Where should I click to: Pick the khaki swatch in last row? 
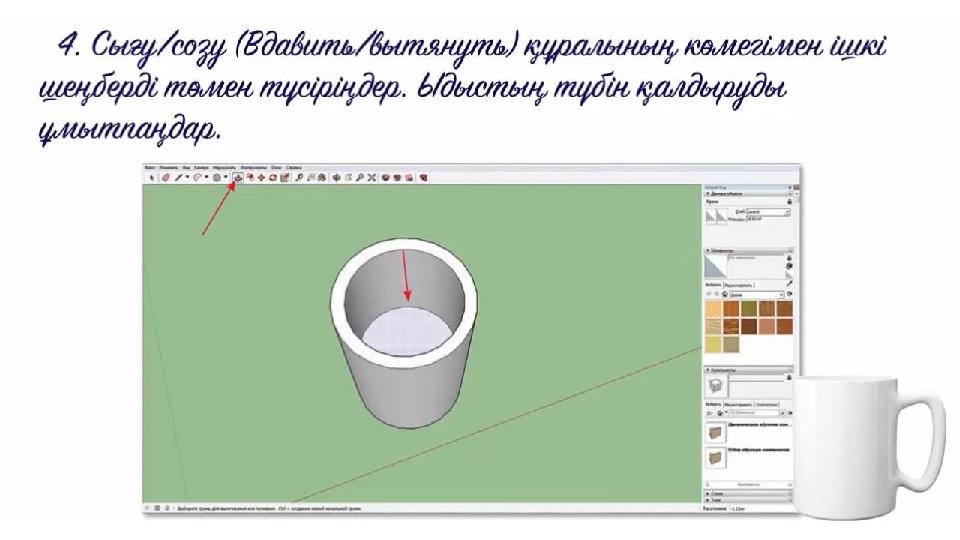[x=731, y=345]
